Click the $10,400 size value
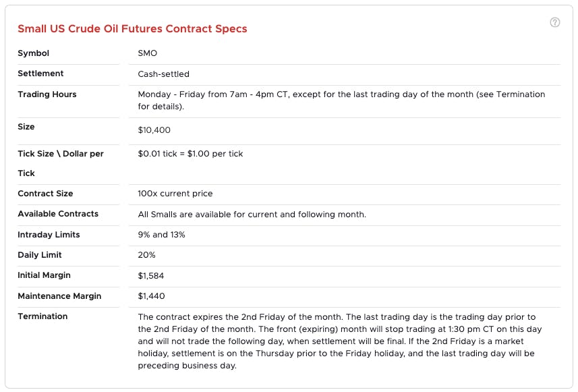The height and width of the screenshot is (392, 578). click(154, 130)
